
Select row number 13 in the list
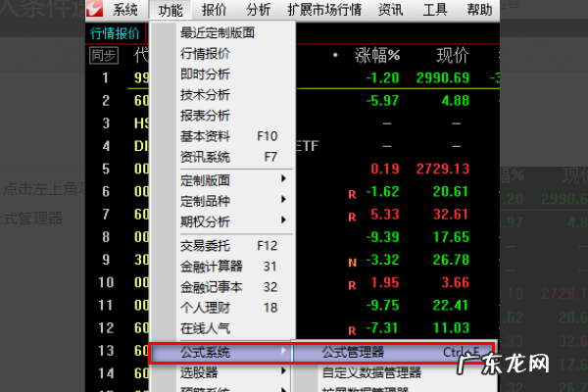click(106, 351)
